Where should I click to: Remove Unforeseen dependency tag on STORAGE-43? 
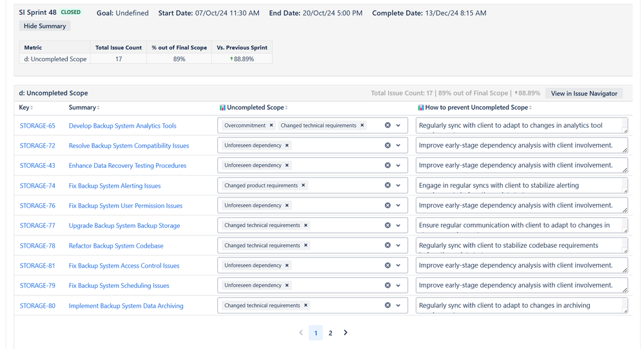coord(287,165)
